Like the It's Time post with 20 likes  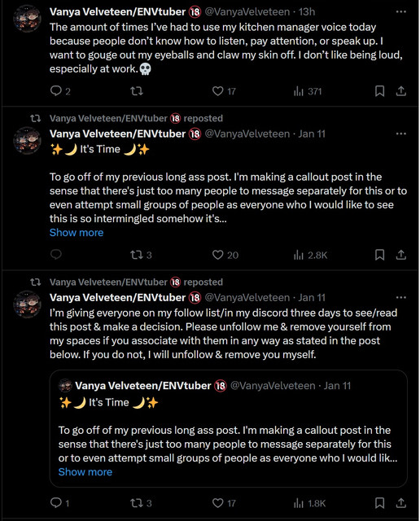tap(225, 255)
